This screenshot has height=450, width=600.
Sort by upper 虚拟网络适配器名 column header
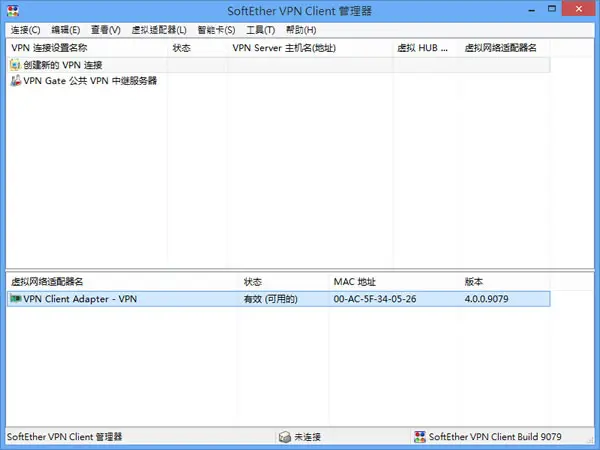pos(504,48)
